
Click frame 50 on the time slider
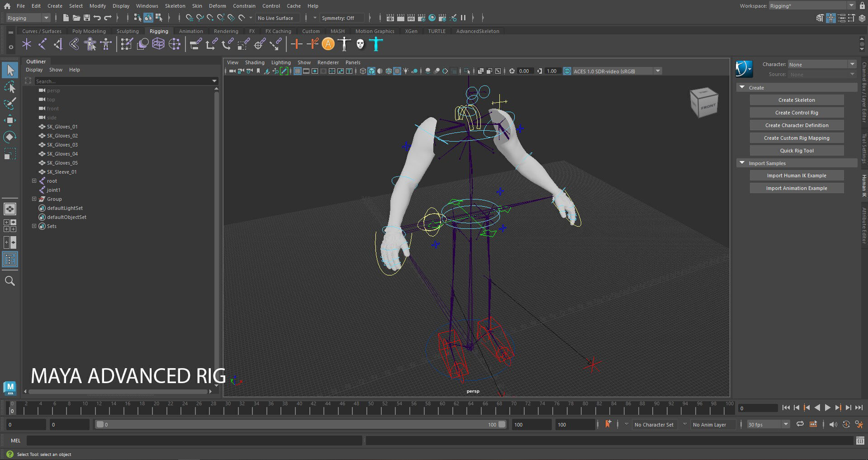[x=370, y=408]
